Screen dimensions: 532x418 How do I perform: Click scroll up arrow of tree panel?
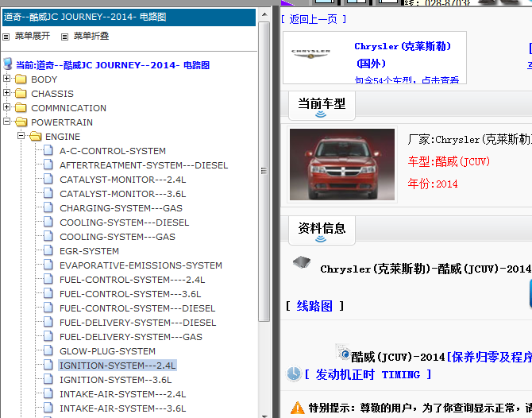point(264,14)
